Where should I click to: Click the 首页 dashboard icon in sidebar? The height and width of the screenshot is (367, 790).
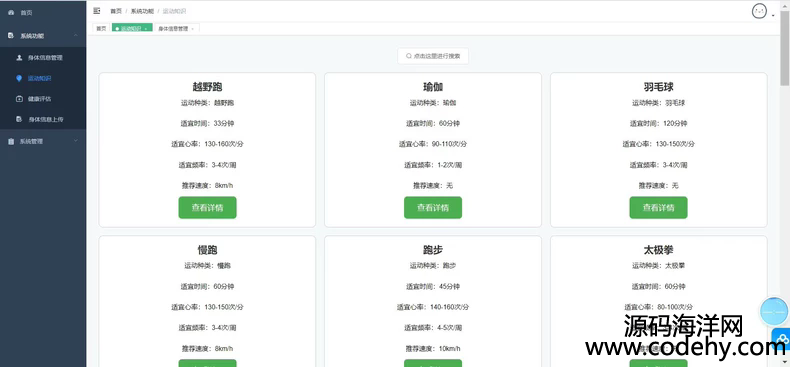pos(11,12)
